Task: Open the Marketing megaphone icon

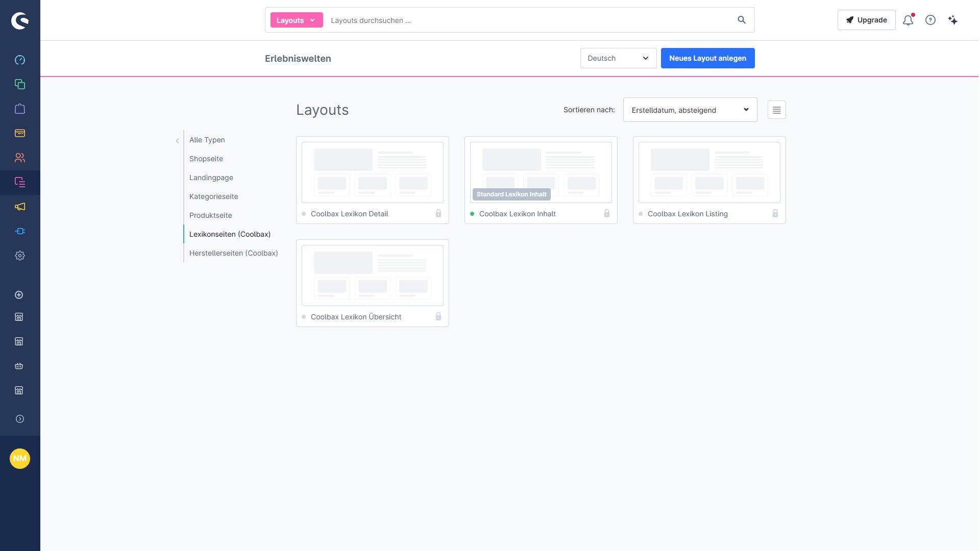Action: point(20,207)
